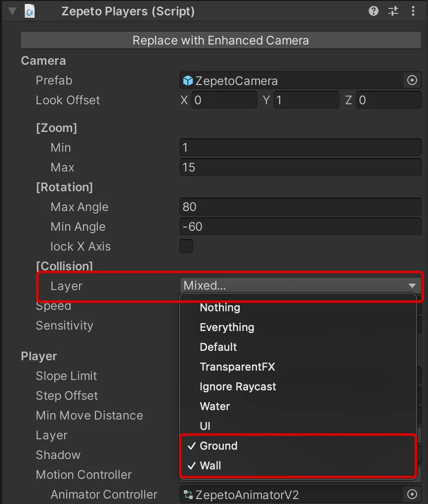The image size is (428, 504).
Task: Click Replace with Enhanced Camera button
Action: pyautogui.click(x=221, y=41)
